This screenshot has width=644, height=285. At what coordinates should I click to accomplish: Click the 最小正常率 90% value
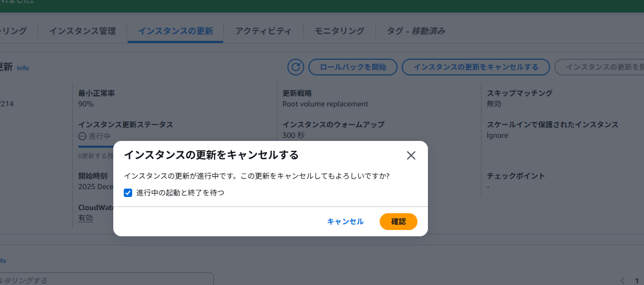tap(86, 104)
